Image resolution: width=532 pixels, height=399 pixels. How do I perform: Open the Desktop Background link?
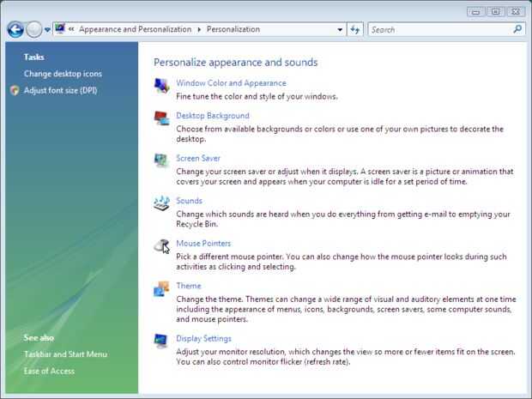point(213,116)
